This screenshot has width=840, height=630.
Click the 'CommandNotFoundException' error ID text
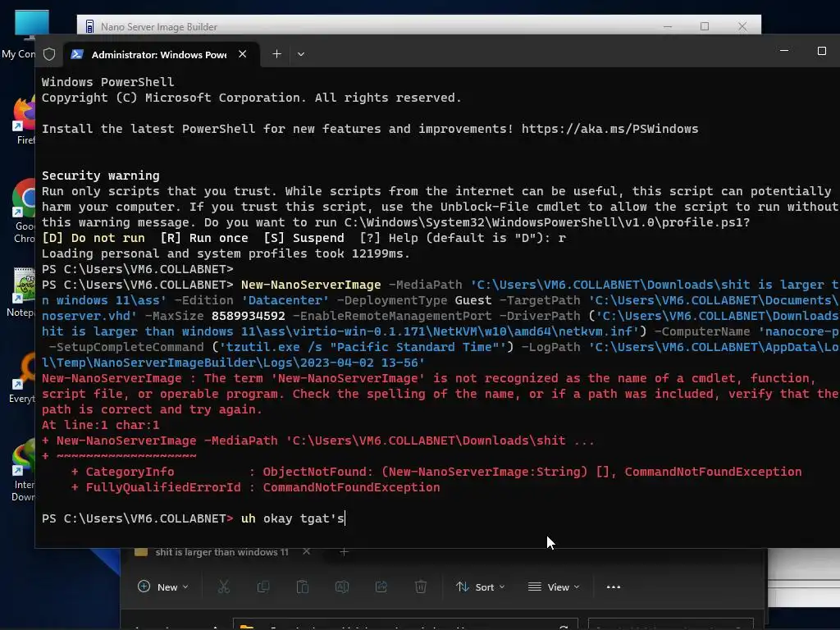click(x=351, y=487)
